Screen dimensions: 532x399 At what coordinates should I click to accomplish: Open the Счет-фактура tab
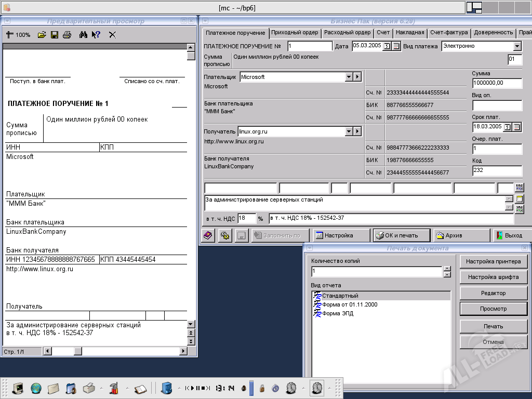click(x=449, y=32)
